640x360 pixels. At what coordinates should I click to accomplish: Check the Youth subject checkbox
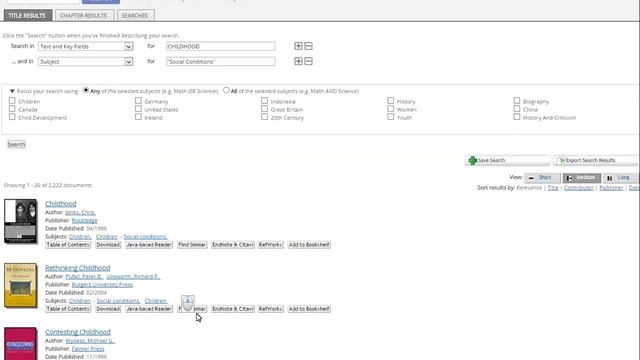click(x=391, y=117)
